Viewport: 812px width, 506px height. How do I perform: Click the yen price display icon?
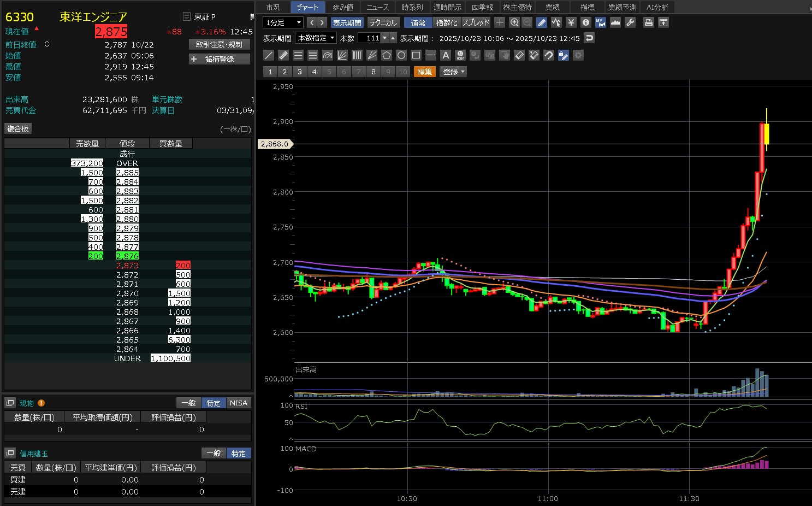click(x=571, y=22)
